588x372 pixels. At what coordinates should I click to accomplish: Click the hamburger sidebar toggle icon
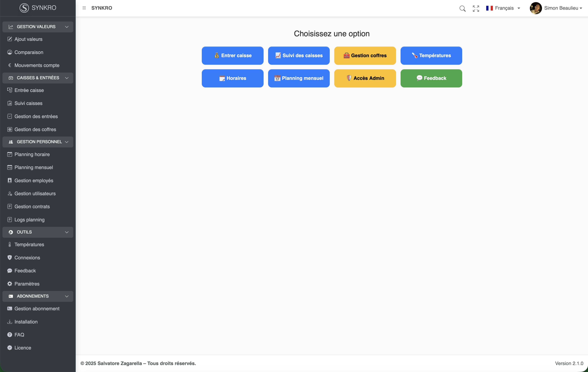(84, 8)
